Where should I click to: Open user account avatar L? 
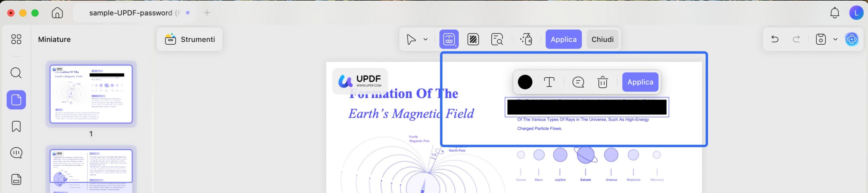[x=856, y=13]
